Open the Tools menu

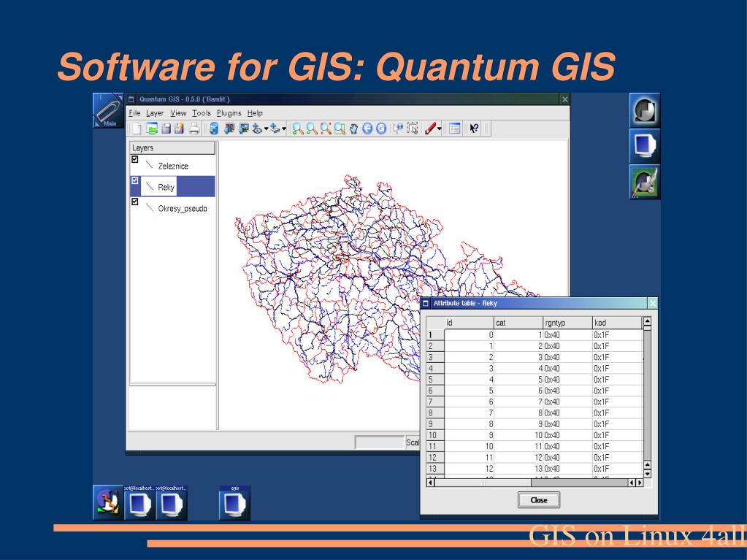click(202, 113)
